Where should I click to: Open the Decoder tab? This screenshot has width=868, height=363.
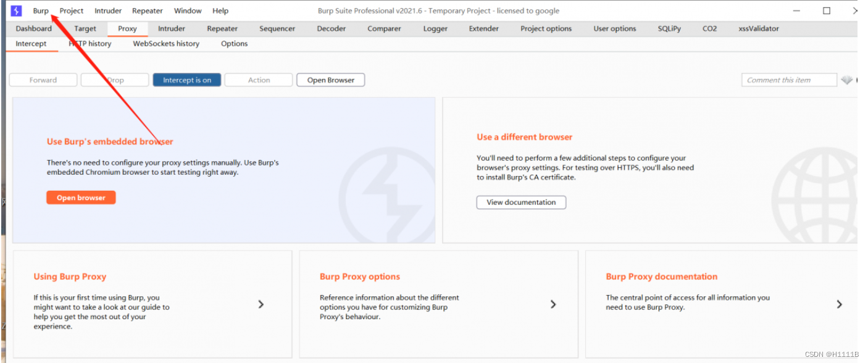coord(332,28)
